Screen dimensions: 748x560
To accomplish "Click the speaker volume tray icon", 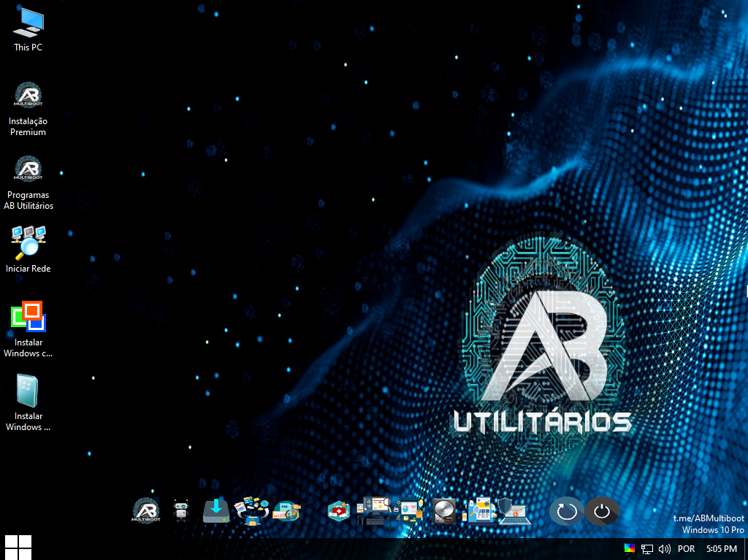I will tap(665, 549).
